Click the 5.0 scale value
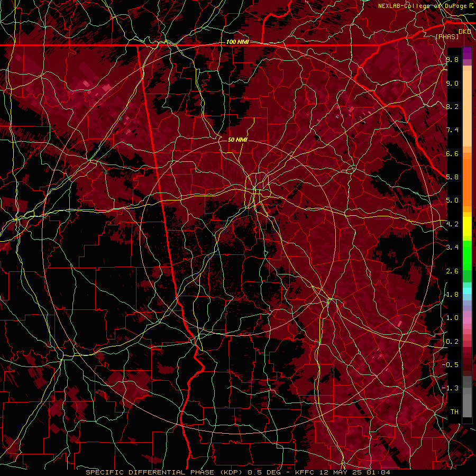 [x=452, y=200]
